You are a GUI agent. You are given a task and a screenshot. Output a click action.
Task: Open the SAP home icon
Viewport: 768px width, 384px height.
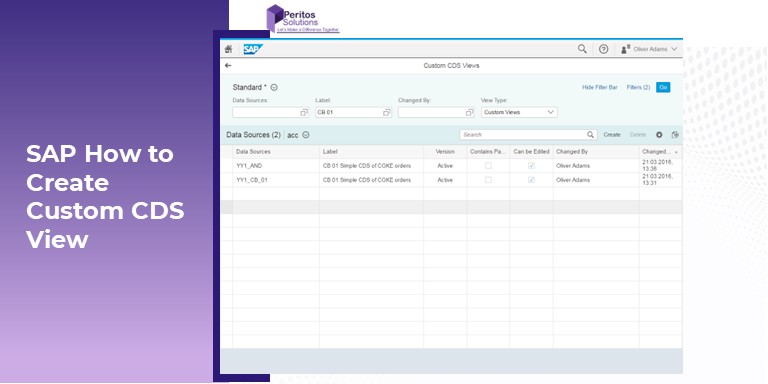(x=228, y=49)
